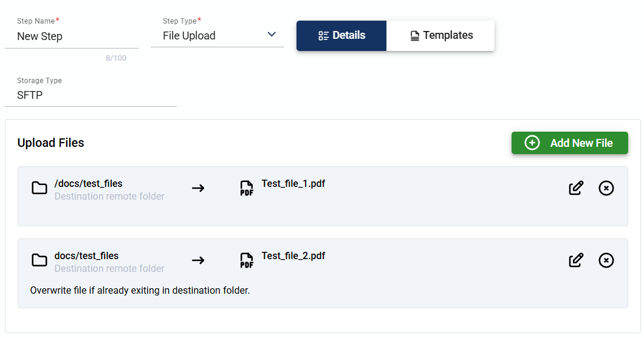
Task: Edit the Test_file_2.pdf upload entry
Action: pos(576,260)
